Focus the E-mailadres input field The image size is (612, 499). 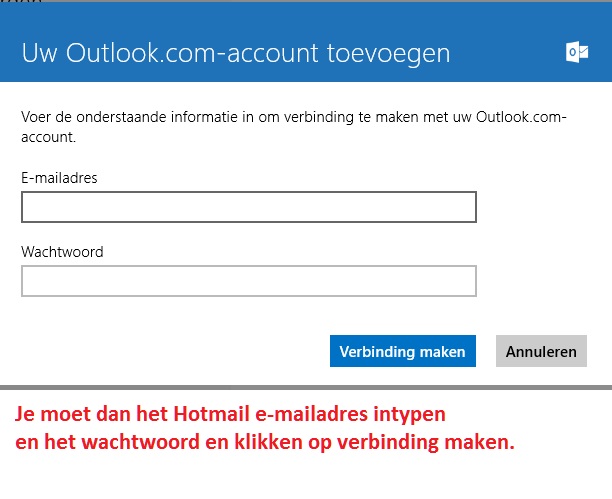[249, 207]
